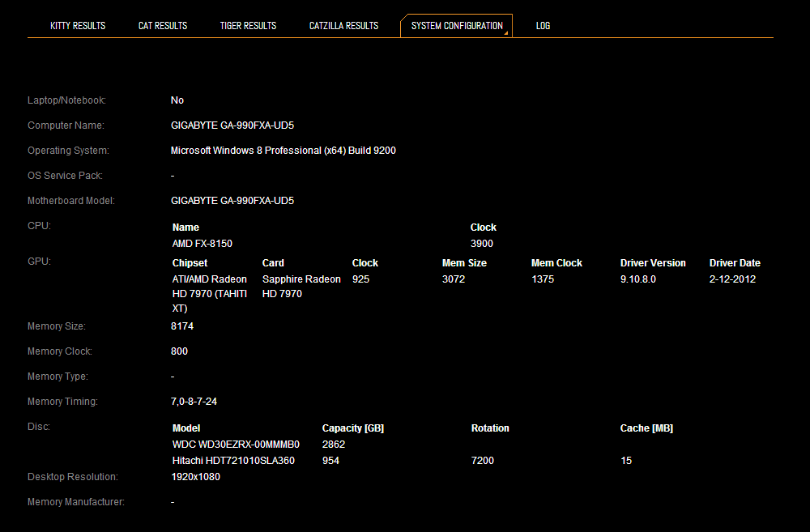Open the Log tab
Image resolution: width=810 pixels, height=532 pixels.
[543, 26]
